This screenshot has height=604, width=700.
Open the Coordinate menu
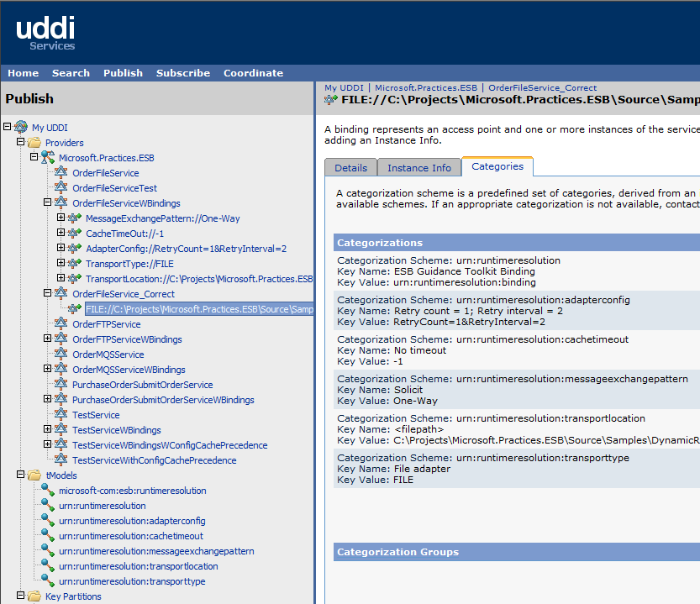click(x=253, y=73)
